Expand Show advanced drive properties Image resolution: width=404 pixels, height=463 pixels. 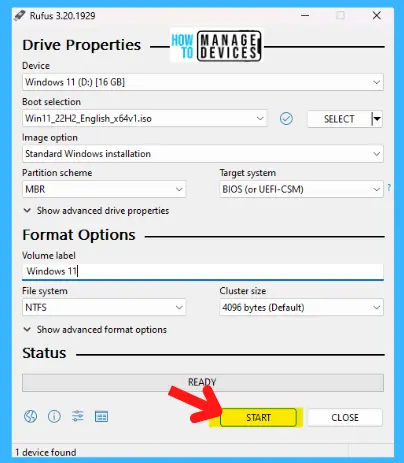point(96,211)
